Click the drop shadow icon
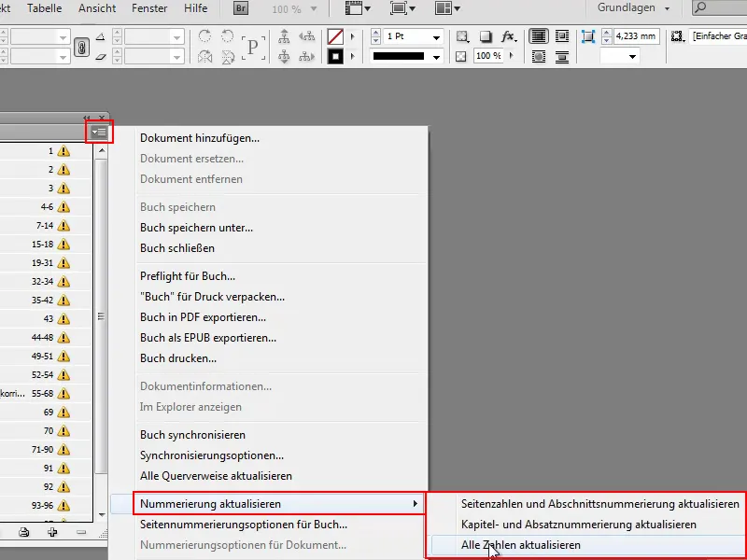 [x=485, y=36]
